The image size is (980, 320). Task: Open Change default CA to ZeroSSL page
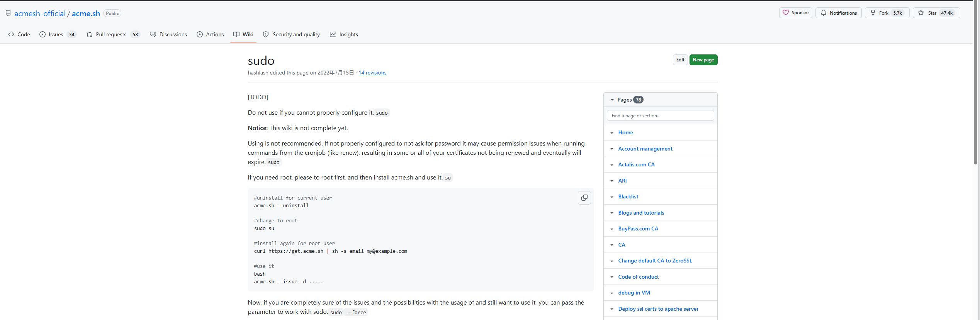[x=655, y=261]
